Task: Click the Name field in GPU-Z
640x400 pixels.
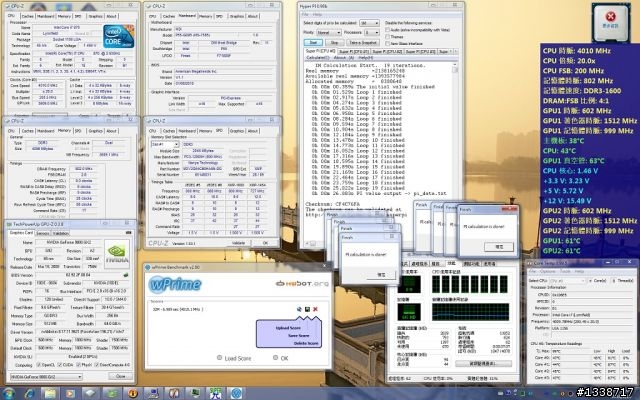Action: pyautogui.click(x=67, y=242)
